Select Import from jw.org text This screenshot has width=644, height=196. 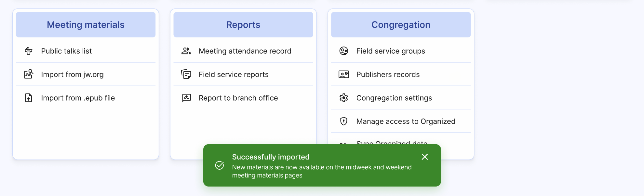pyautogui.click(x=72, y=75)
